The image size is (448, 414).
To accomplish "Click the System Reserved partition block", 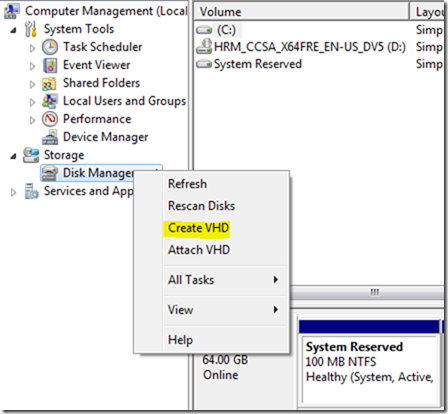I will click(369, 370).
